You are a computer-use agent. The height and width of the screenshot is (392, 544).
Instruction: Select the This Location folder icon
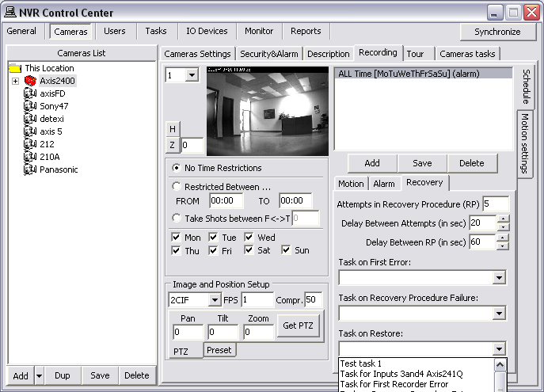(x=15, y=68)
